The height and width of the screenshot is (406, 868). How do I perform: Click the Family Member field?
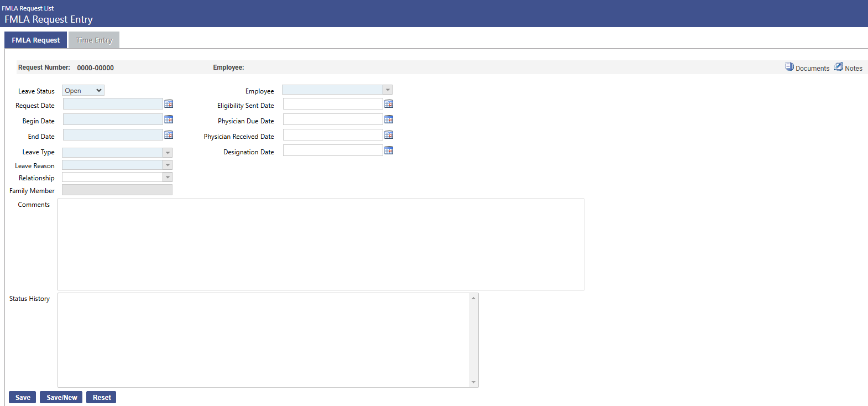[x=117, y=190]
